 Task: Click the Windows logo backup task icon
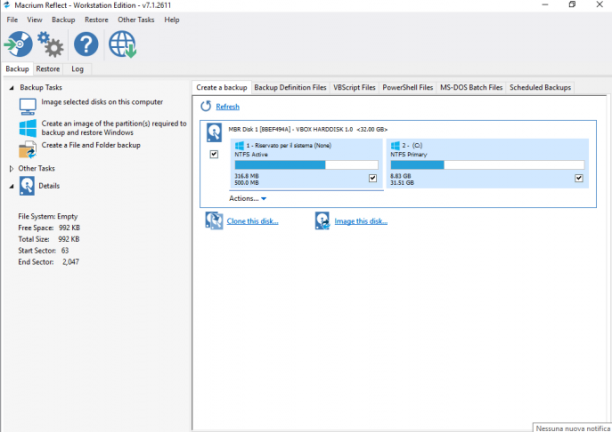tap(28, 128)
